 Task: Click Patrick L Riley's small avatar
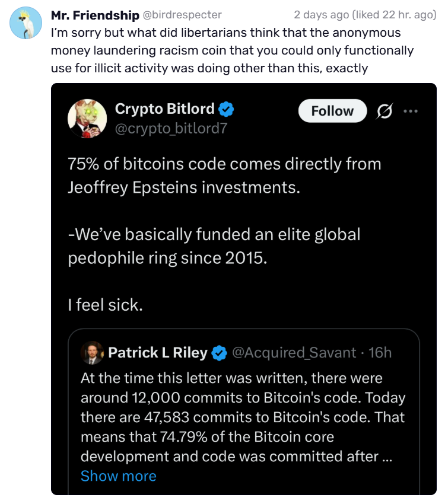coord(92,353)
